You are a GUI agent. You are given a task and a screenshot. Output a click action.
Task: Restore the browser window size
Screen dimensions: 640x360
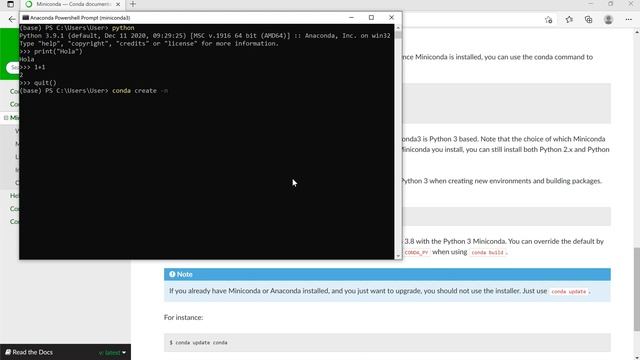[611, 4]
